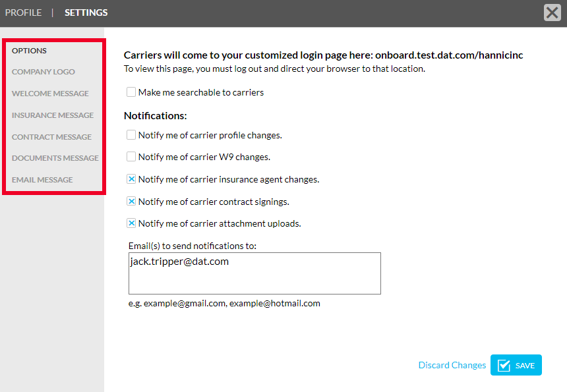
Task: Enable 'Make me searchable to carriers'
Action: click(x=131, y=92)
